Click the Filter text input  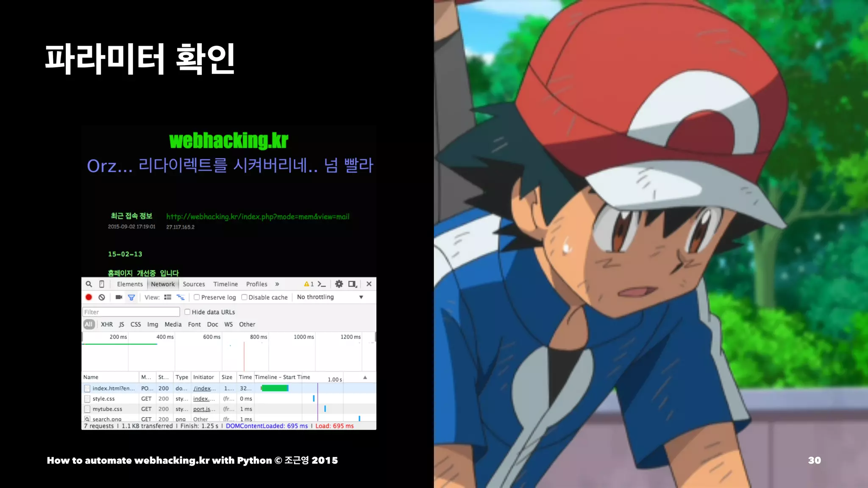click(131, 312)
